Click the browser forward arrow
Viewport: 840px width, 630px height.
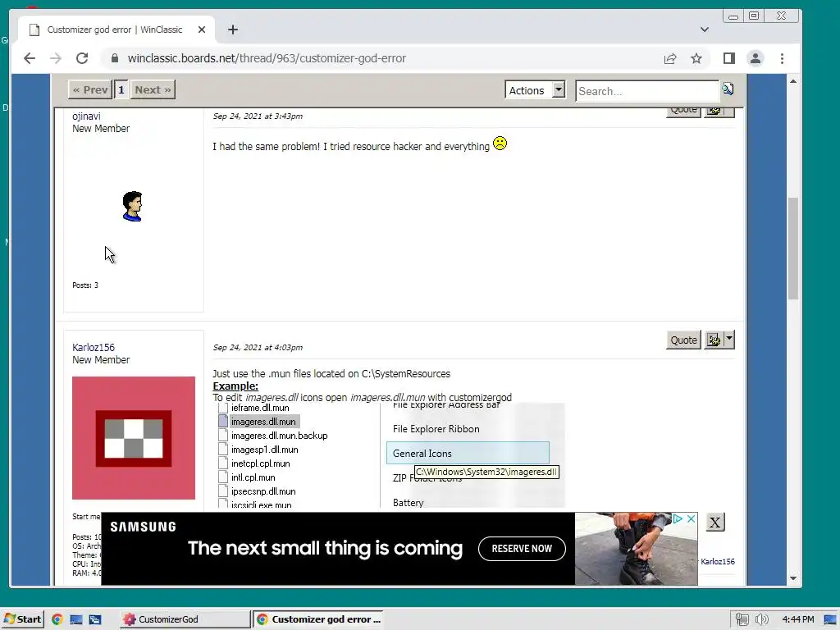[56, 58]
